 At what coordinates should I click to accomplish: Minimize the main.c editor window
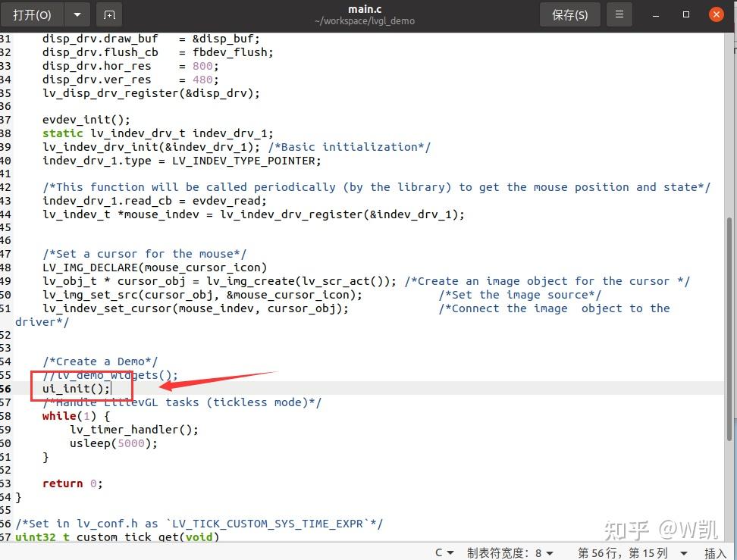pyautogui.click(x=656, y=15)
